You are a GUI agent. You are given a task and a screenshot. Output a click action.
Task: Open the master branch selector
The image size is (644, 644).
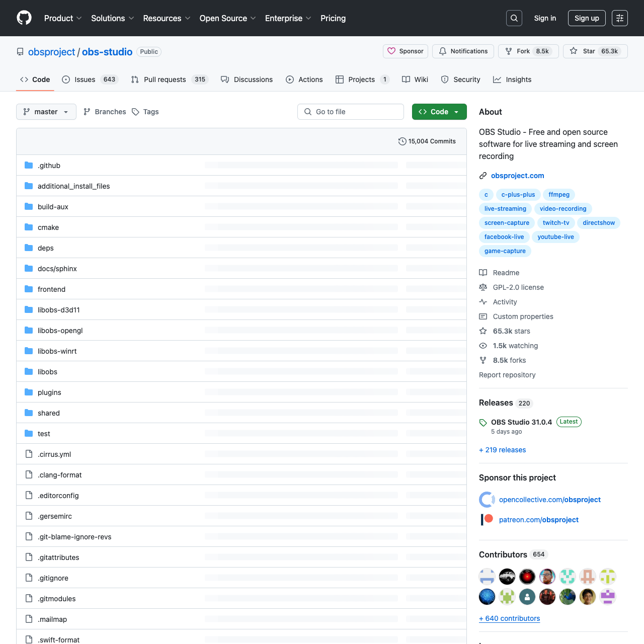point(46,112)
